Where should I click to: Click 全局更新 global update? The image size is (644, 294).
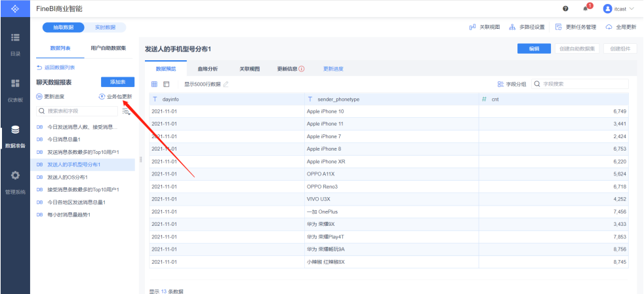click(621, 27)
